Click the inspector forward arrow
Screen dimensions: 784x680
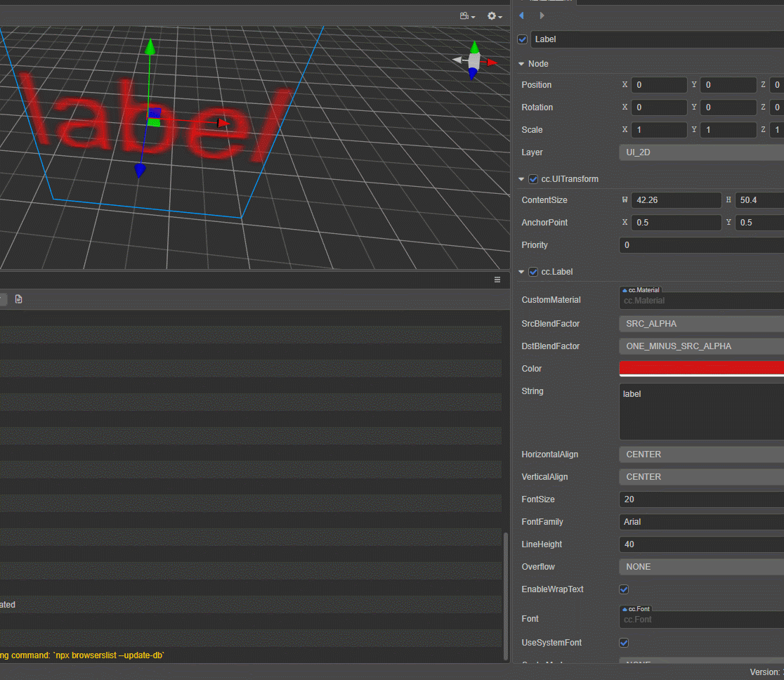coord(542,15)
